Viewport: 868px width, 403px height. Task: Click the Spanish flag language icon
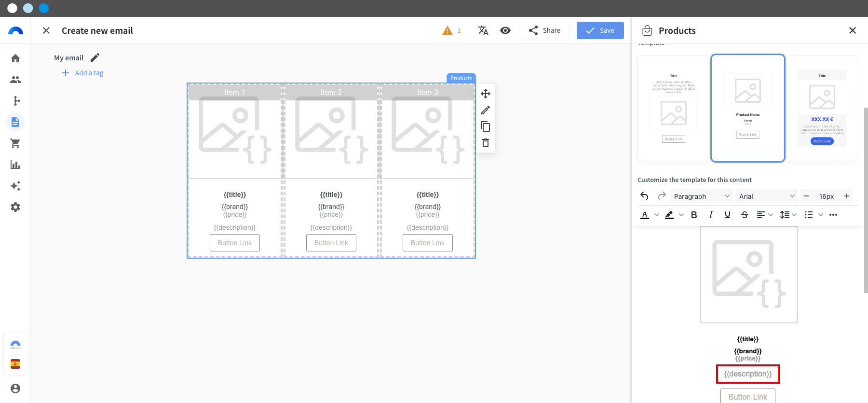15,364
